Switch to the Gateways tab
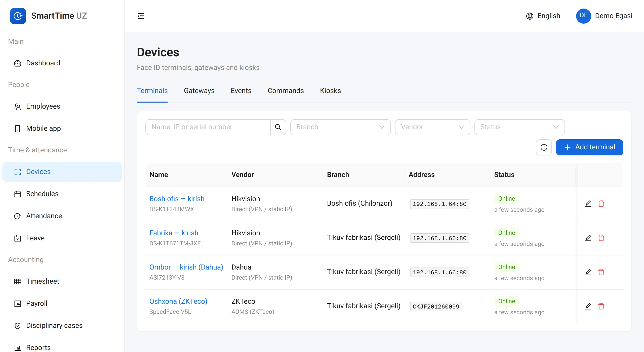The height and width of the screenshot is (352, 644). (x=199, y=91)
